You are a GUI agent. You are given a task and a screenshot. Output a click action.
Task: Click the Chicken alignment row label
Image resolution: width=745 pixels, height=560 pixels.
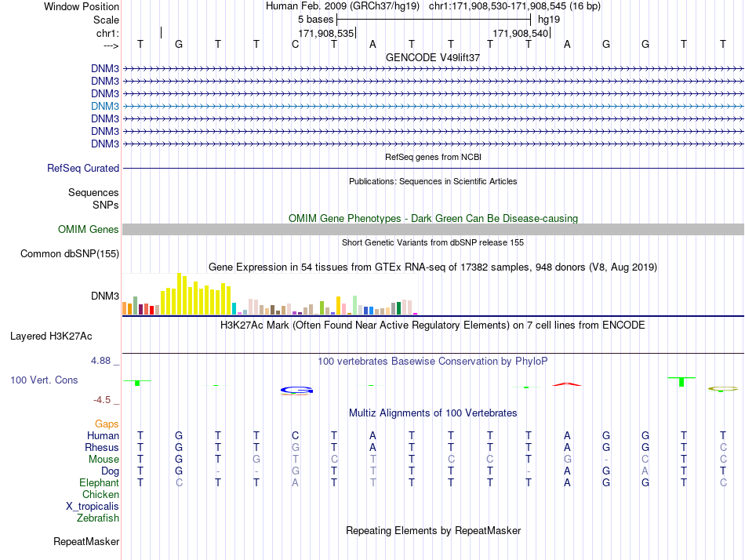100,494
